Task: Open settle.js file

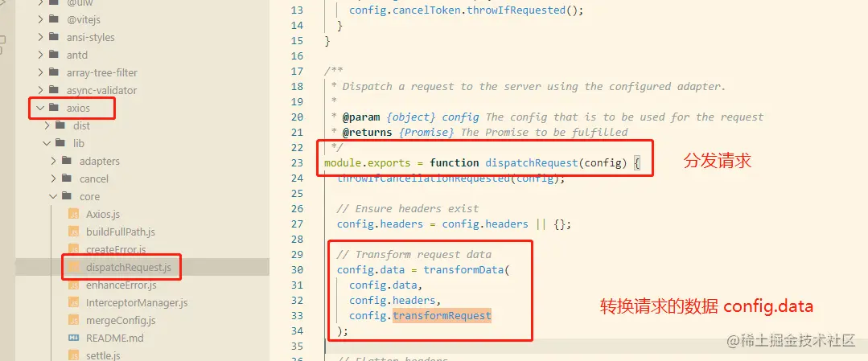Action: (x=103, y=355)
